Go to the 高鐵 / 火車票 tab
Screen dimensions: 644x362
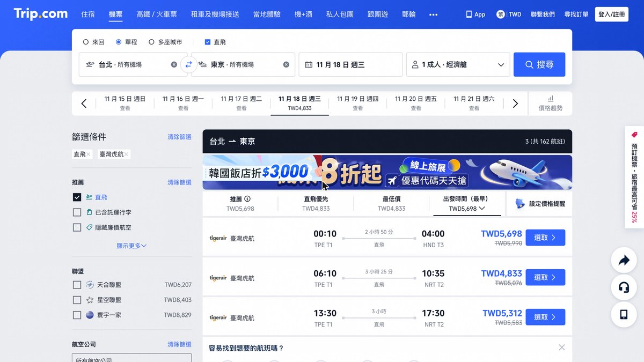pos(157,14)
